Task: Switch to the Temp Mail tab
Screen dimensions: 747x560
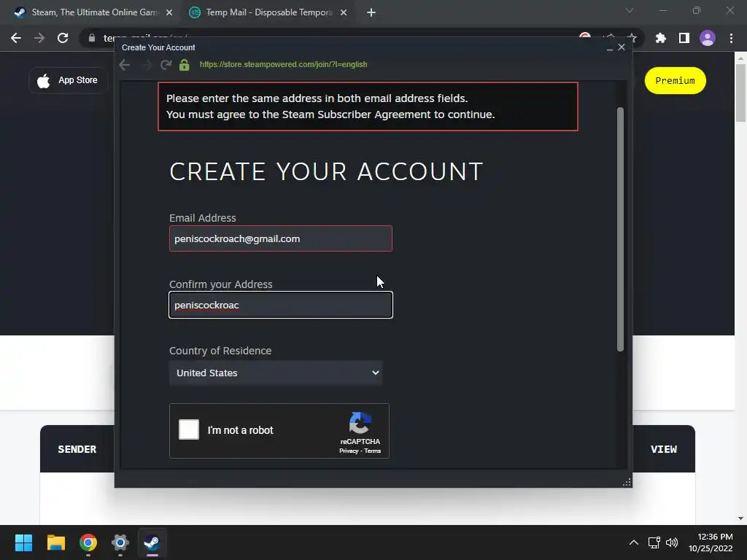Action: [x=269, y=12]
